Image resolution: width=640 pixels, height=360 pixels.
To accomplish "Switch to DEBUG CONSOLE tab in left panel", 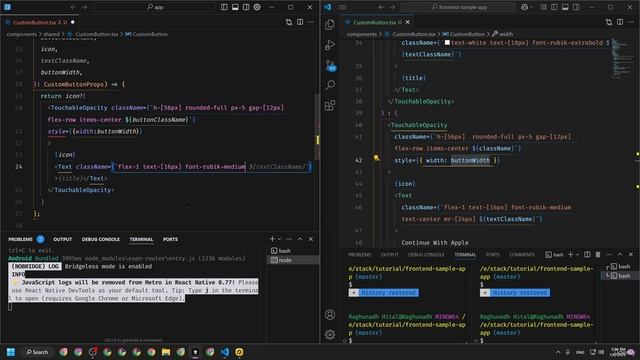I will click(x=100, y=239).
